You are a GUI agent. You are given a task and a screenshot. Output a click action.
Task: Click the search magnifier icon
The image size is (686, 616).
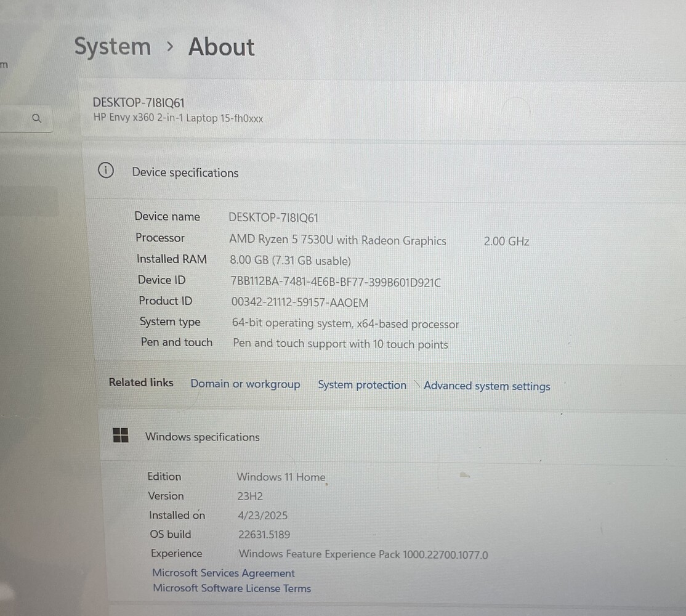(37, 118)
